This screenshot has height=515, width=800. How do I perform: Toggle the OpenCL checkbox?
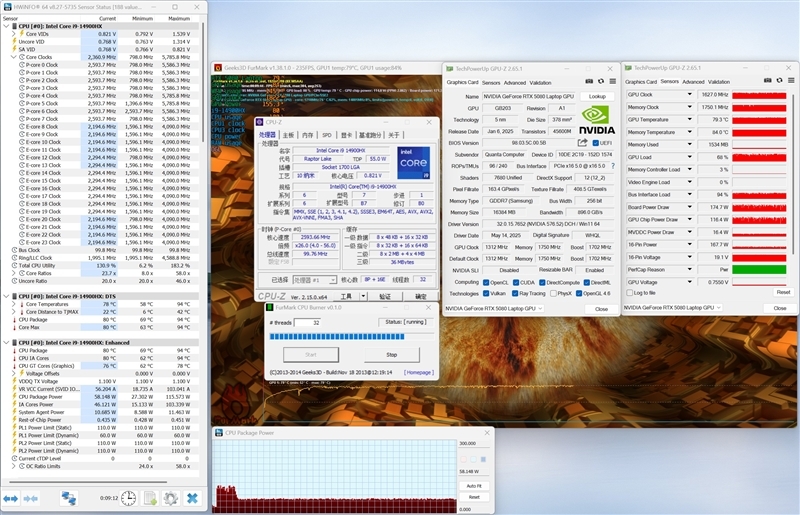coord(486,282)
